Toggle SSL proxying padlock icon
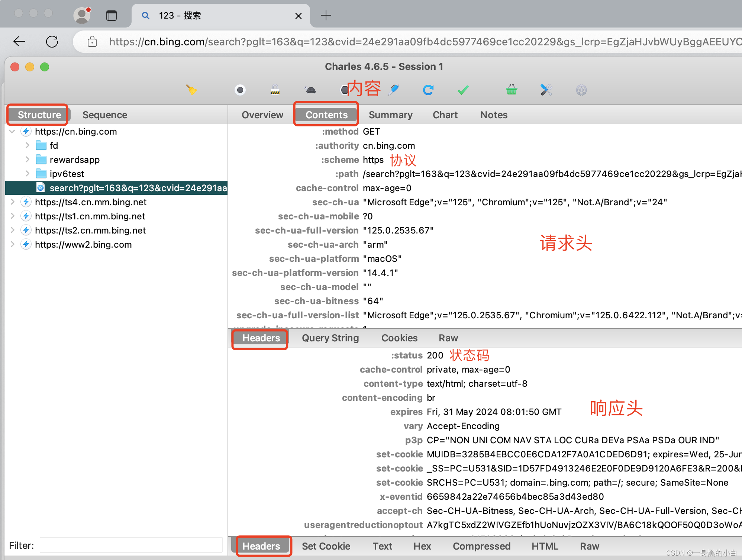The width and height of the screenshot is (742, 560). coord(275,90)
